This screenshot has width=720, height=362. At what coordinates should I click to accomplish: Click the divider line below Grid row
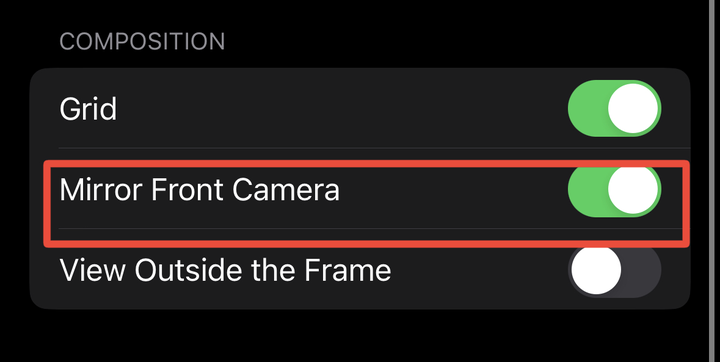374,148
